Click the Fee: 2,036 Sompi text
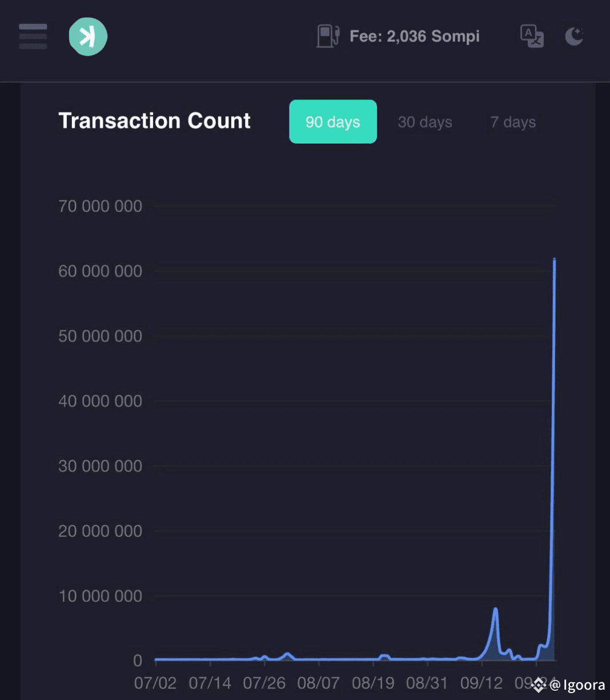 pyautogui.click(x=415, y=36)
